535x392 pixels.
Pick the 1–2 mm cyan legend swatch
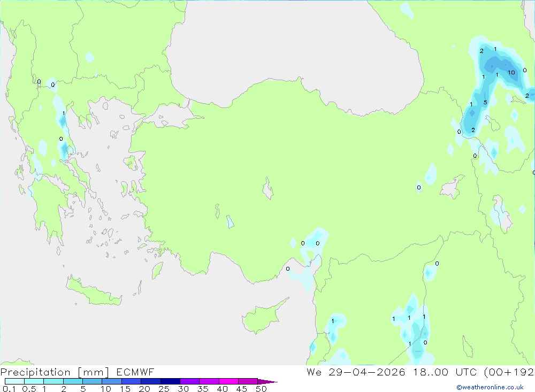[x=53, y=381]
